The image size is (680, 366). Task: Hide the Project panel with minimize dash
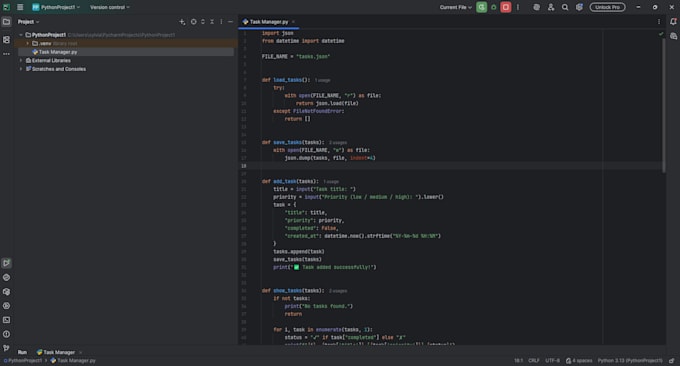tap(230, 22)
